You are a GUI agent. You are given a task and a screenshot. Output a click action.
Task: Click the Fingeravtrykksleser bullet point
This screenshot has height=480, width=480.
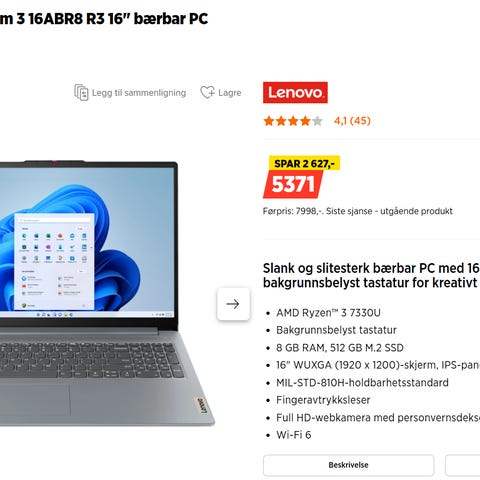tap(323, 400)
